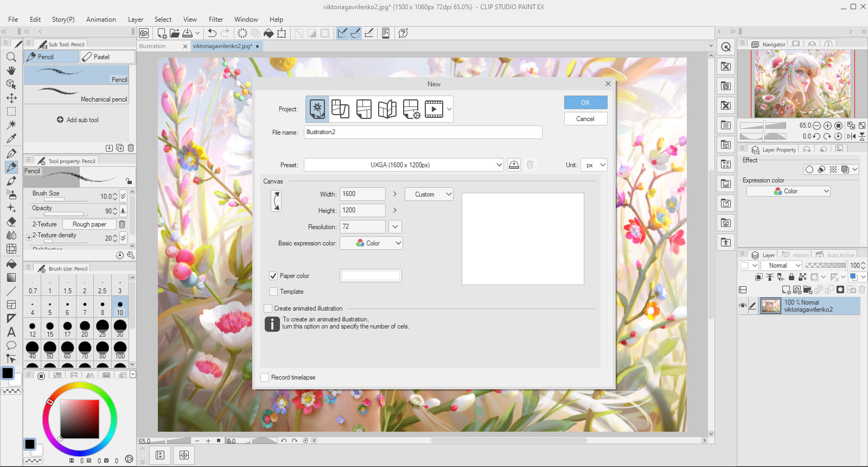Select the Animation project type icon
Image resolution: width=868 pixels, height=467 pixels.
click(x=433, y=109)
